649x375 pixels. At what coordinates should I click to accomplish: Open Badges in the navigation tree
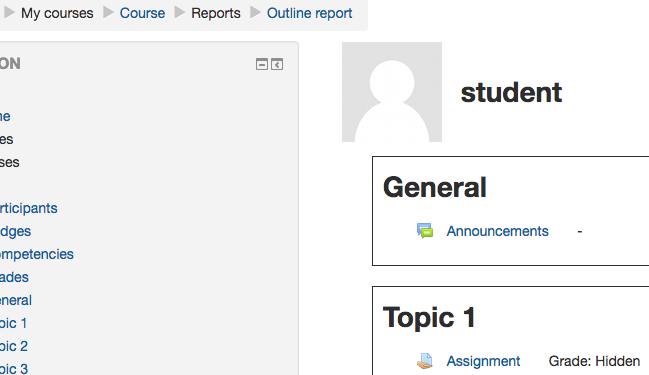coord(15,231)
